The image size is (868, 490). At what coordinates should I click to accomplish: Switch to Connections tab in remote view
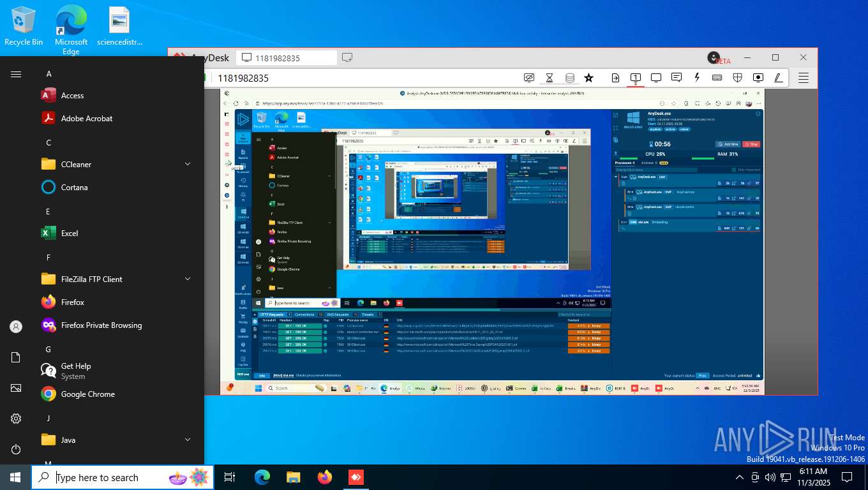pos(308,315)
